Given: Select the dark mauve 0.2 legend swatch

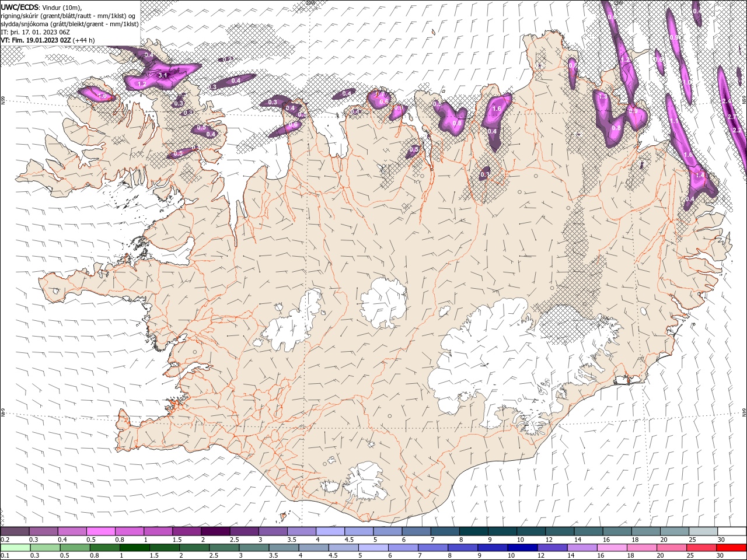Looking at the screenshot, I should pos(15,531).
